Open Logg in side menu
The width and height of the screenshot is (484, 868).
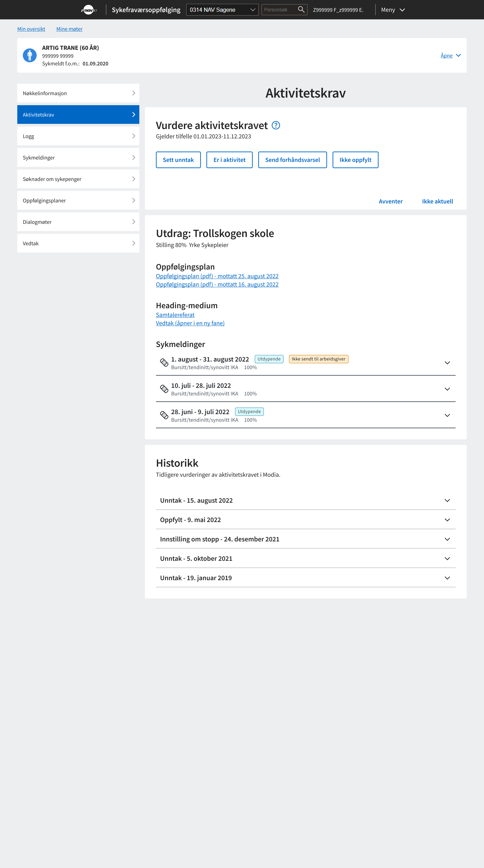tap(78, 136)
